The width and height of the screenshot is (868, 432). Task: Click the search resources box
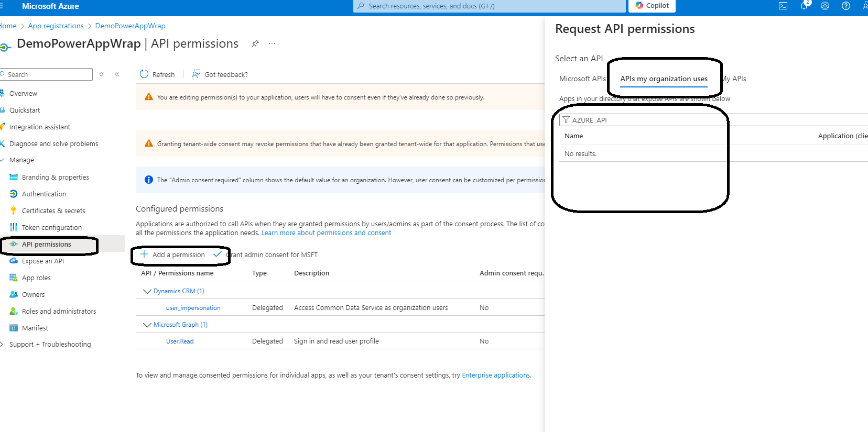coord(490,6)
